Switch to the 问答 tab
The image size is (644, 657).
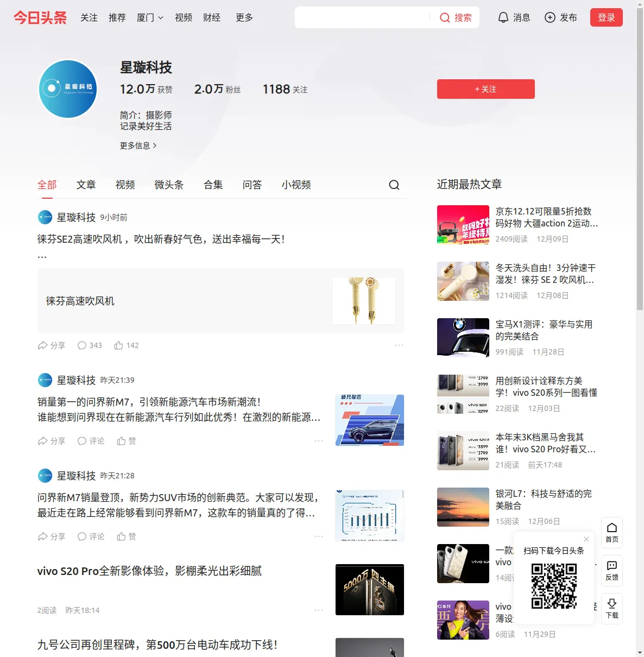(252, 185)
